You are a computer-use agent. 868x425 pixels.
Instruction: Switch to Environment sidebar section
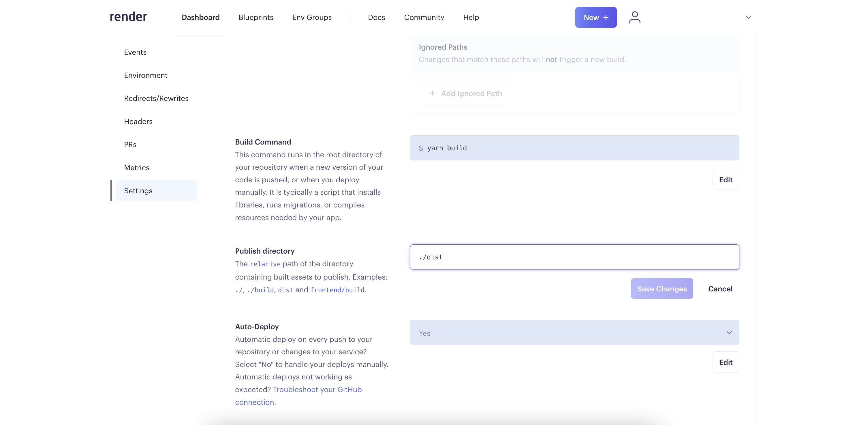[146, 75]
